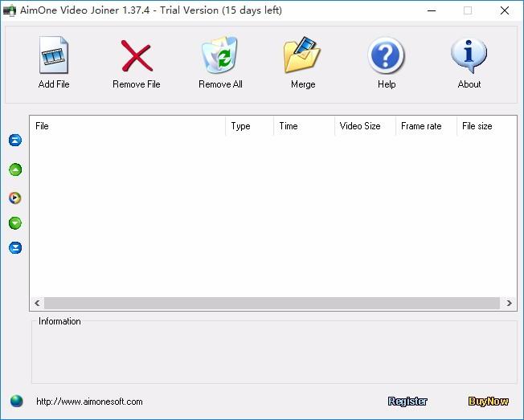The image size is (524, 420).
Task: Click the About text label
Action: 469,84
